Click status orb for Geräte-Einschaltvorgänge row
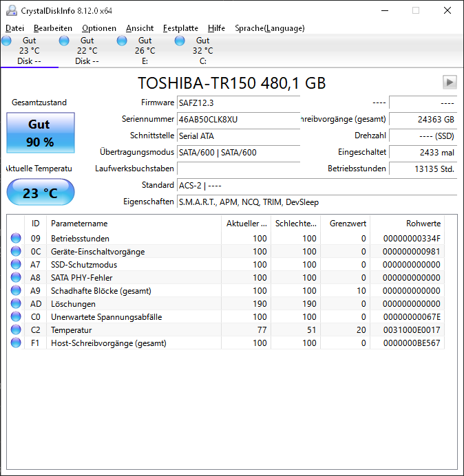This screenshot has width=464, height=476. pos(16,251)
